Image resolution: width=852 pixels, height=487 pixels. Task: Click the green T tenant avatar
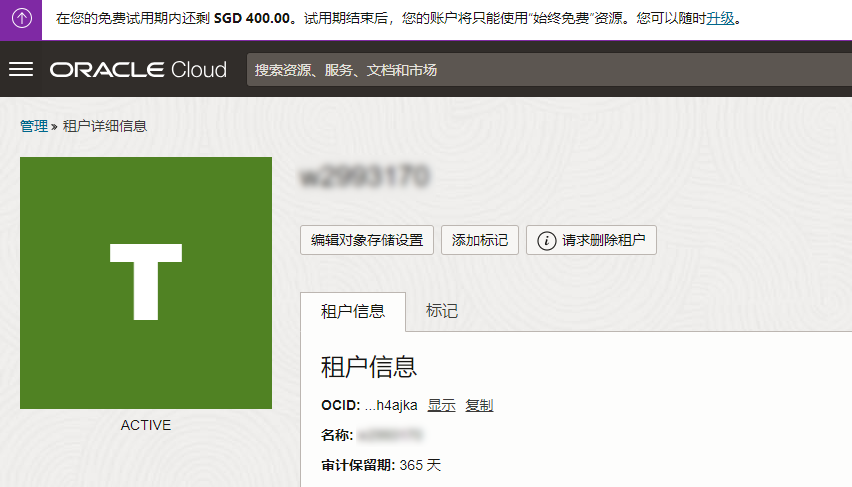[x=146, y=283]
